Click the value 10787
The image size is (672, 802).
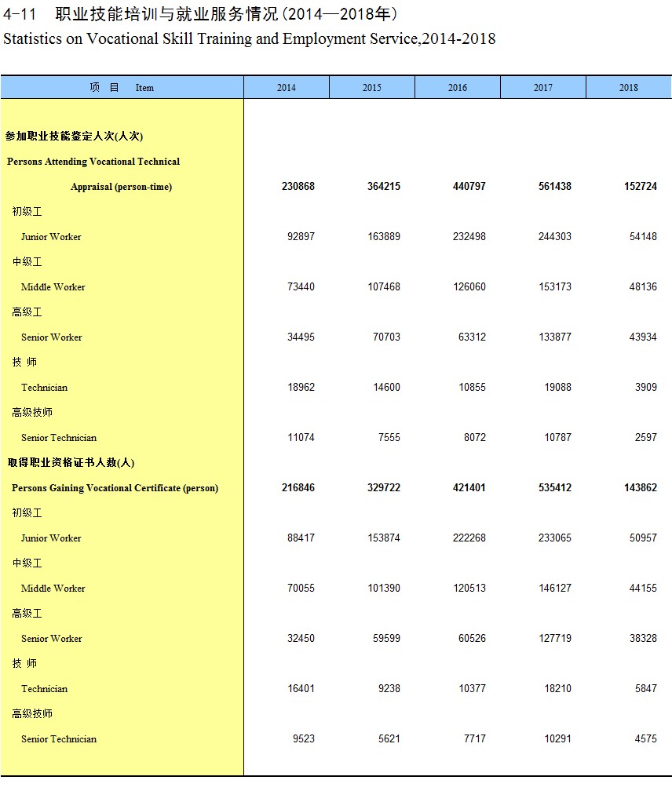[557, 437]
